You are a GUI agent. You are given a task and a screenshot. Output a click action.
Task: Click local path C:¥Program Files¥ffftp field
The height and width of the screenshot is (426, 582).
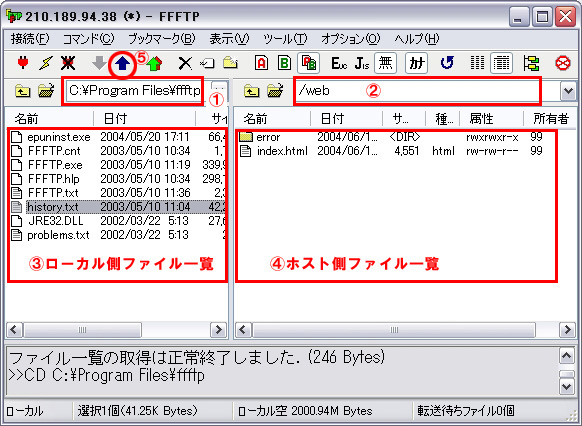coord(134,91)
